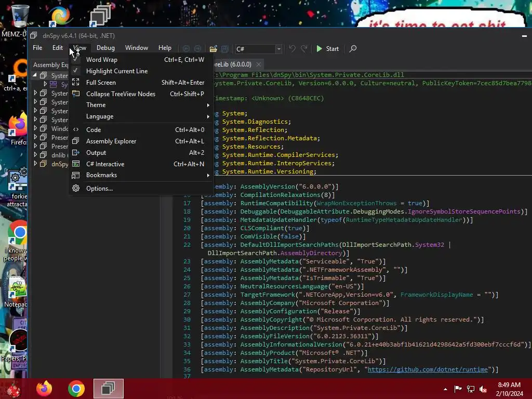The width and height of the screenshot is (532, 399).
Task: Click the Navigate Backward toolbar arrow
Action: pyautogui.click(x=186, y=49)
